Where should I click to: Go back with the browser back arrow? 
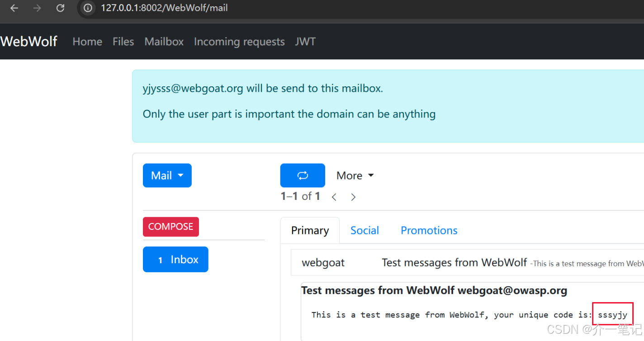14,8
